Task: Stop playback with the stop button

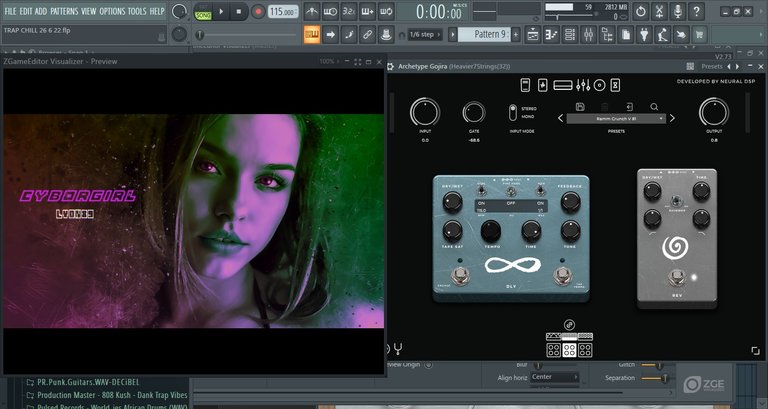Action: click(x=239, y=12)
